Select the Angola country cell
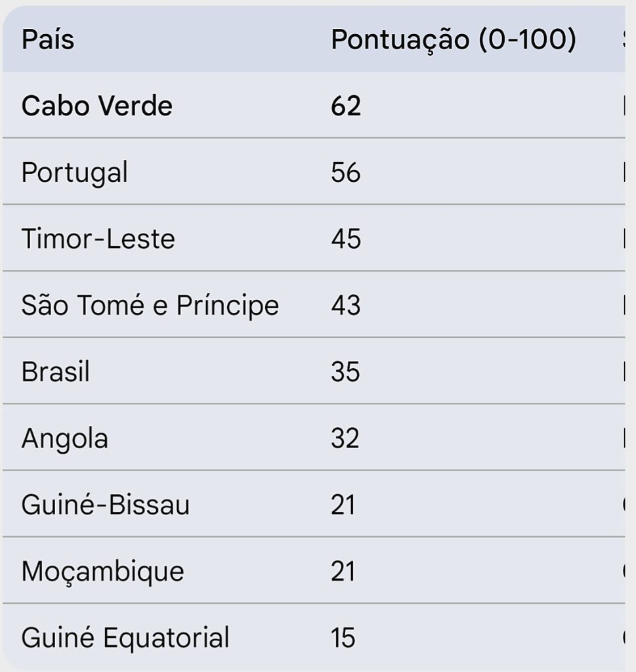 click(x=64, y=438)
